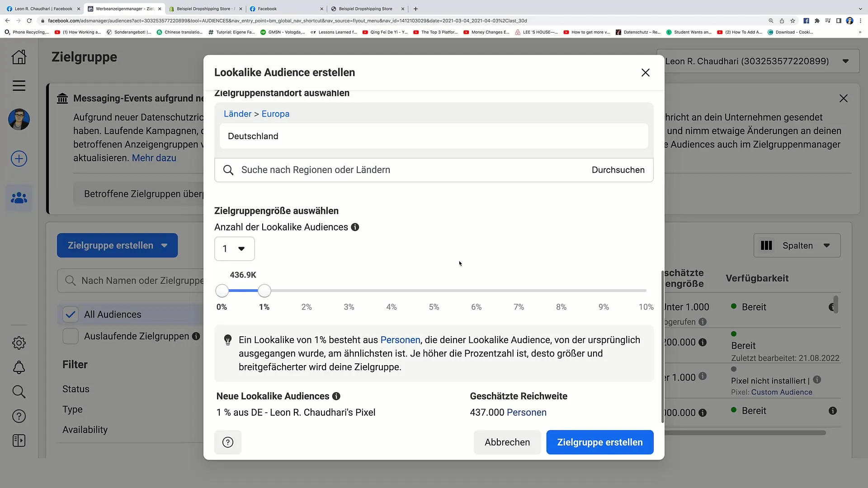Click the slider track at 5%
Screen dimensions: 868x488
pos(434,291)
